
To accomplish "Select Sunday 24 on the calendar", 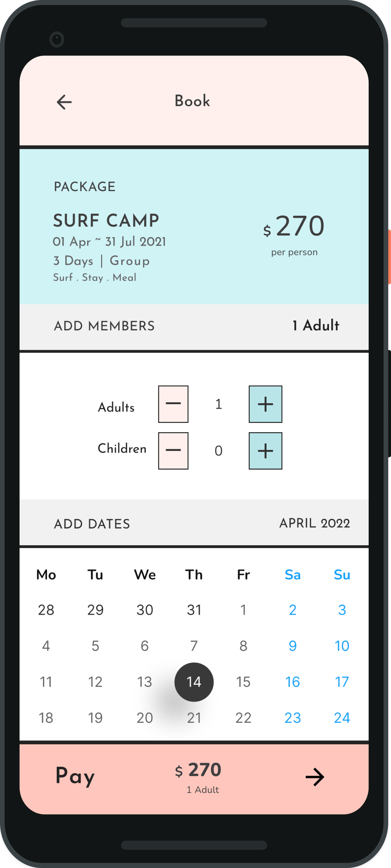I will pyautogui.click(x=342, y=718).
